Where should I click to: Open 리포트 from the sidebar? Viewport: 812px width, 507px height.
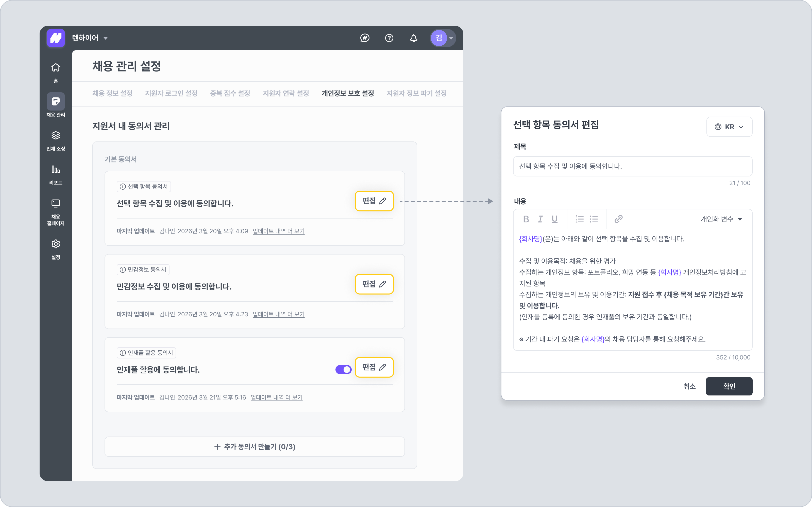click(x=56, y=174)
